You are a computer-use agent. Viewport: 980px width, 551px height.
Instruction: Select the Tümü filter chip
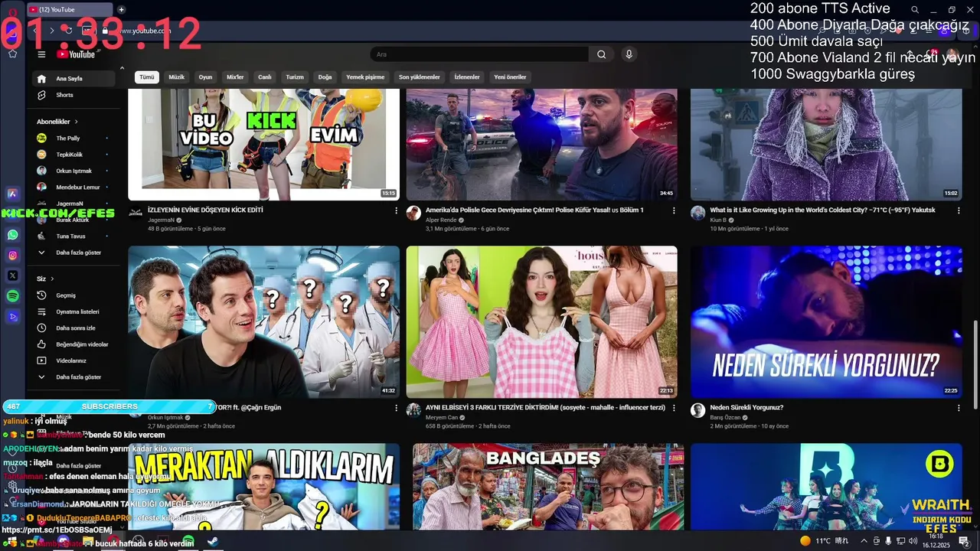point(147,77)
